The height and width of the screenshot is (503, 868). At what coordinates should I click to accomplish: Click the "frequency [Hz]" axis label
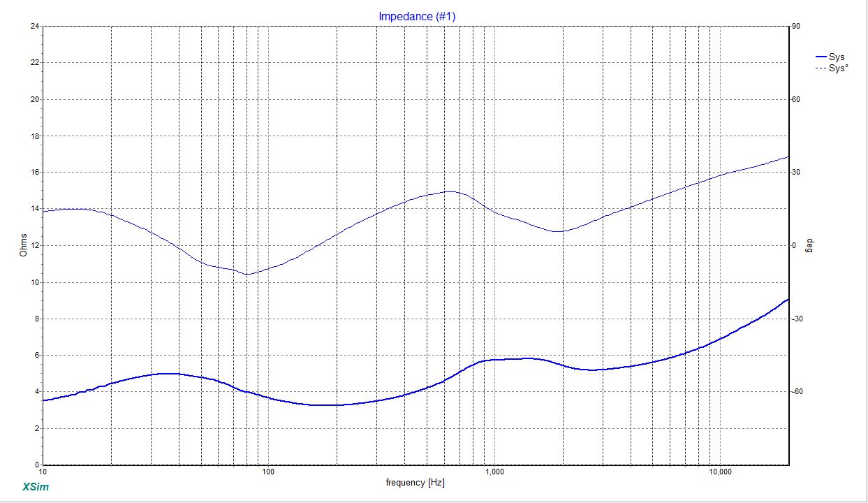point(415,482)
